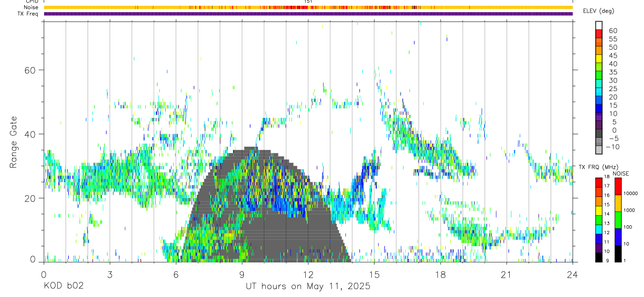Click the 'Range Gate' y-axis label
The image size is (644, 297).
tap(14, 143)
